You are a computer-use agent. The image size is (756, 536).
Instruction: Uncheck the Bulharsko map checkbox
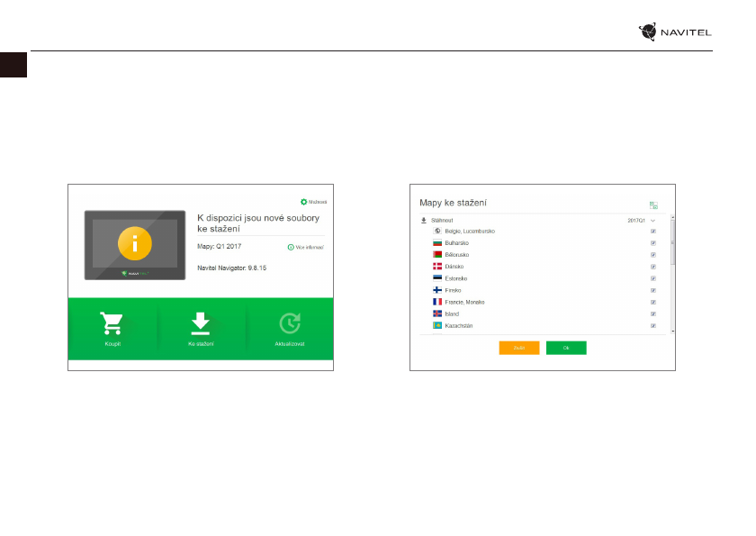(653, 243)
